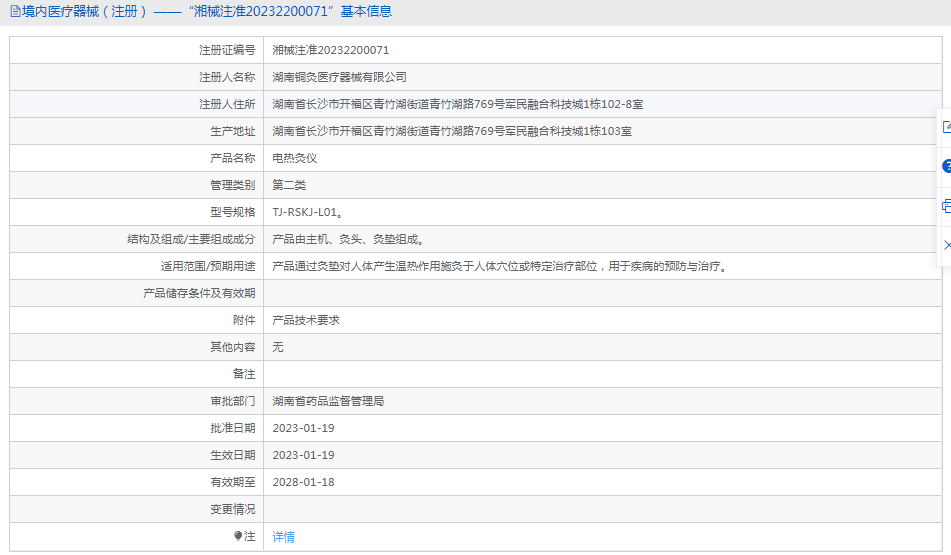Close the floating side panel with X
The height and width of the screenshot is (555, 951).
click(947, 245)
